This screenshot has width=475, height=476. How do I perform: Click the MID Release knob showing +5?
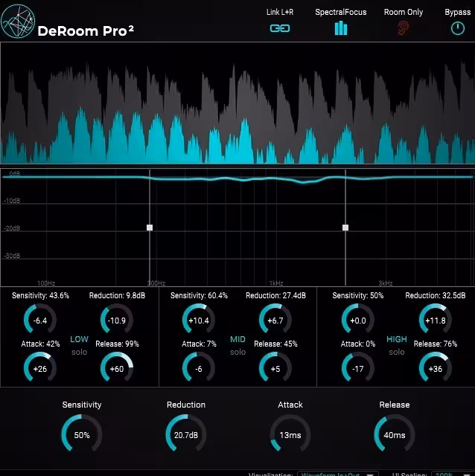pyautogui.click(x=275, y=368)
